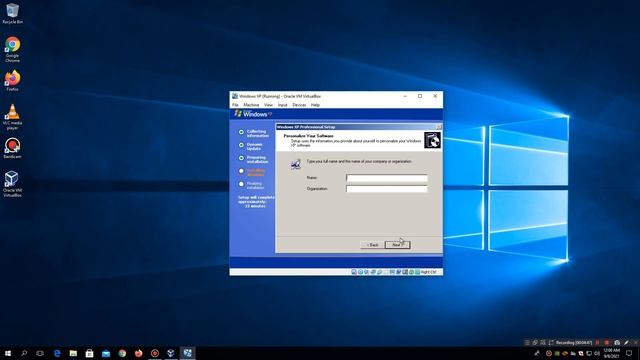Open taskbar Search
Image resolution: width=640 pixels, height=360 pixels.
click(24, 353)
